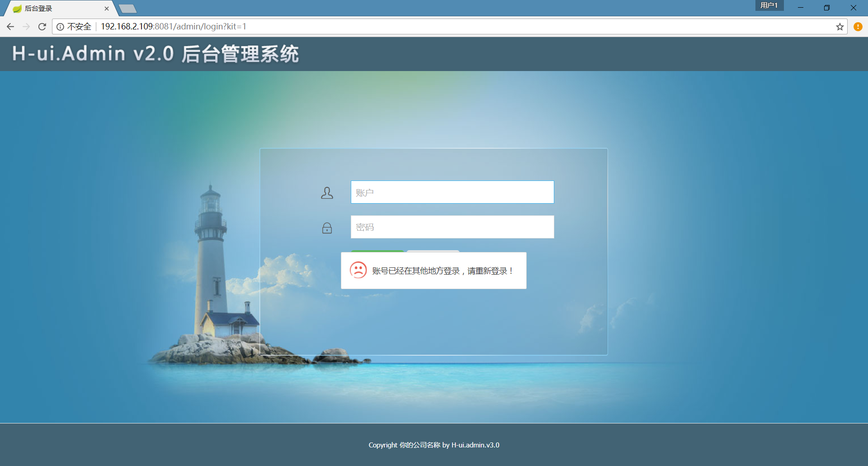Close the browser window
The height and width of the screenshot is (466, 868).
coord(853,8)
